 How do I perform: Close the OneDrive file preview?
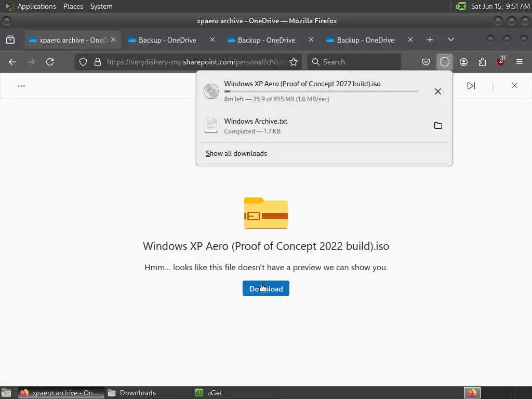(x=514, y=86)
